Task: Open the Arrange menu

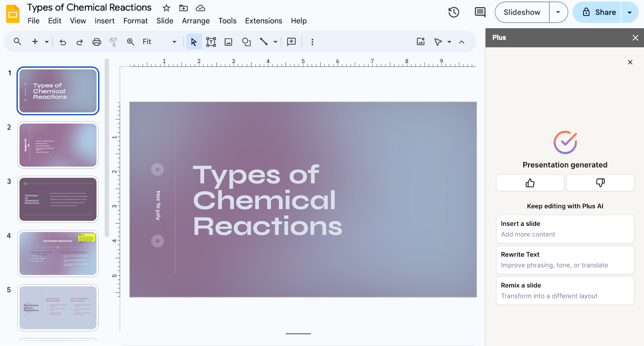Action: (196, 21)
